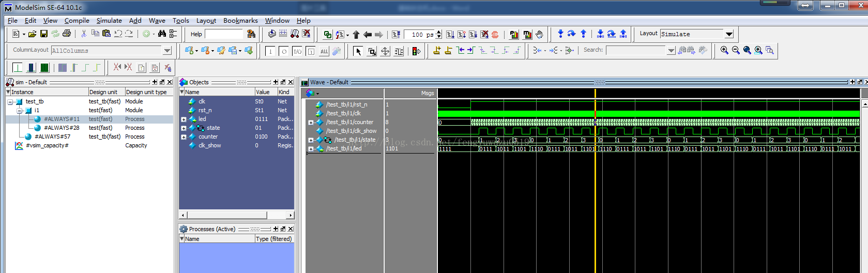This screenshot has width=868, height=273.
Task: Click the Restart simulation icon
Action: pyautogui.click(x=396, y=35)
